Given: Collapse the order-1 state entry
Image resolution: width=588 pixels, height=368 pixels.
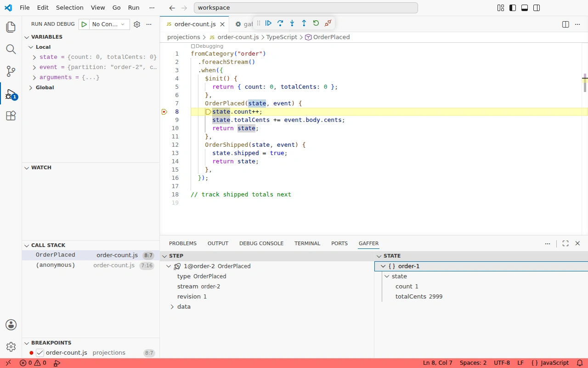Looking at the screenshot, I should (x=383, y=266).
